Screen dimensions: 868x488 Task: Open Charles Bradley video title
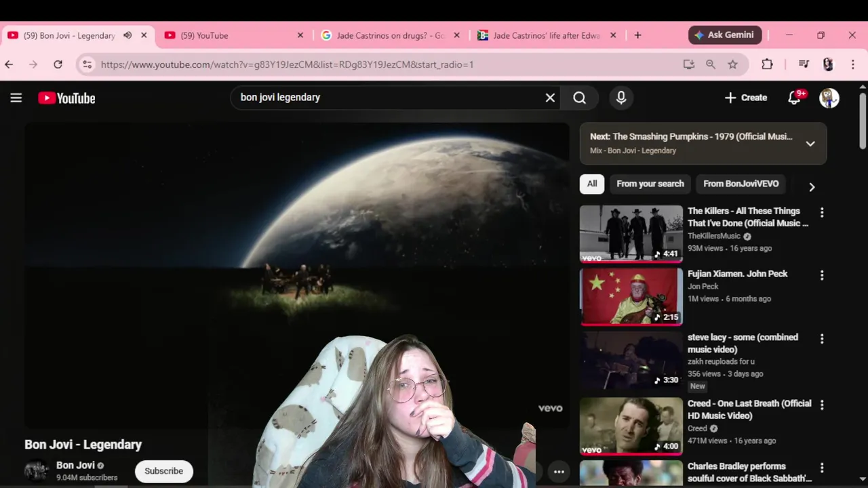click(749, 472)
